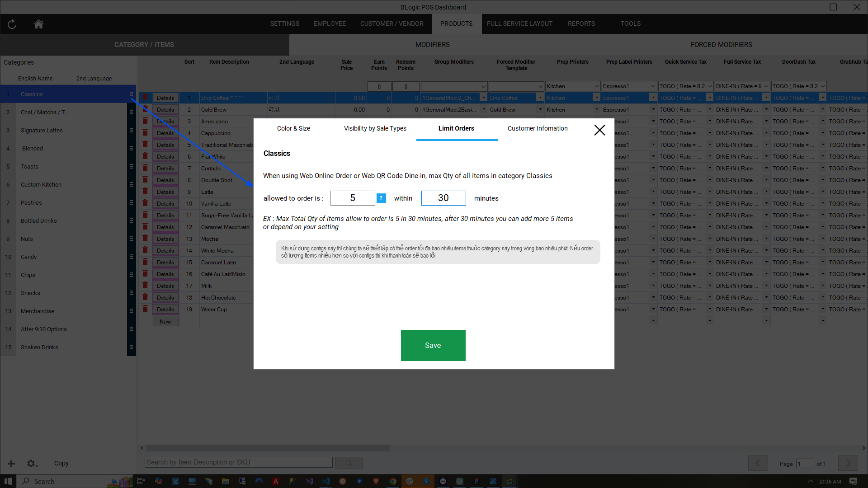Click the refresh icon in top bar
The height and width of the screenshot is (488, 868).
click(x=12, y=24)
